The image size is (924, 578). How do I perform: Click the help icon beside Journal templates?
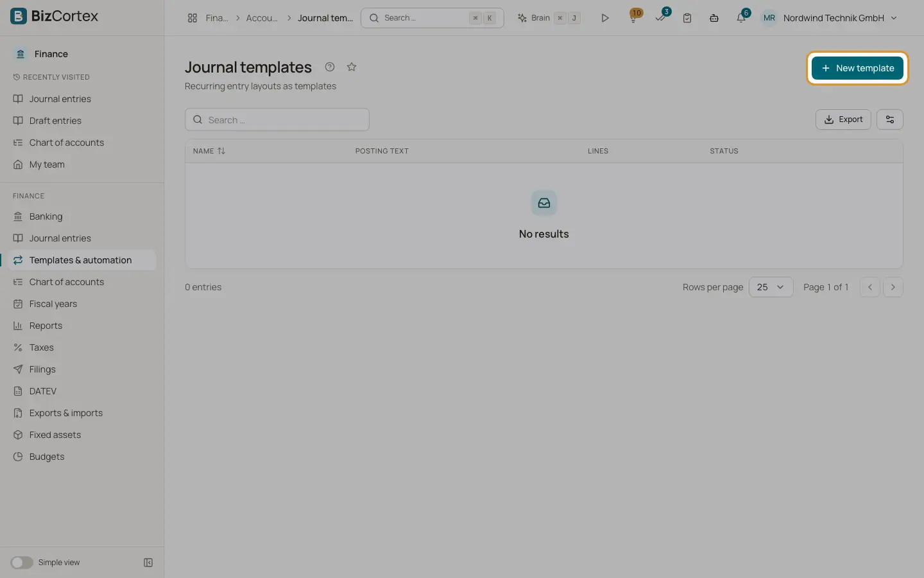(330, 67)
